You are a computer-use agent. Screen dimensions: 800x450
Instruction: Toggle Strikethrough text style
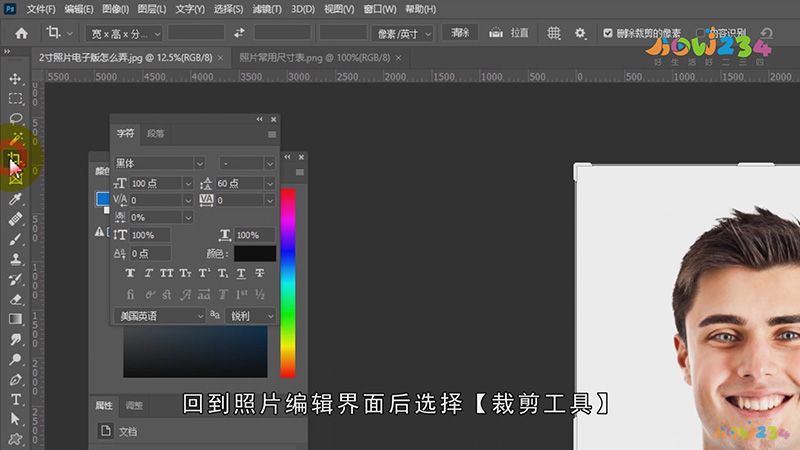(260, 273)
